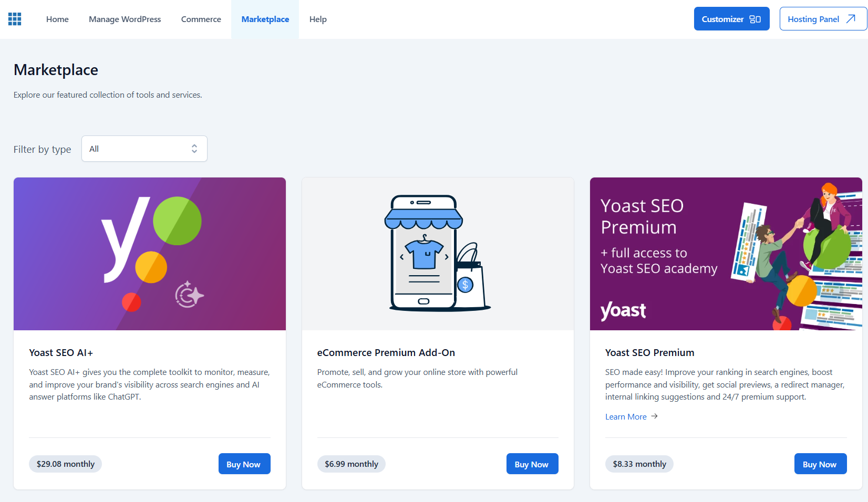Follow the Learn More link
This screenshot has height=502, width=868.
tap(626, 417)
